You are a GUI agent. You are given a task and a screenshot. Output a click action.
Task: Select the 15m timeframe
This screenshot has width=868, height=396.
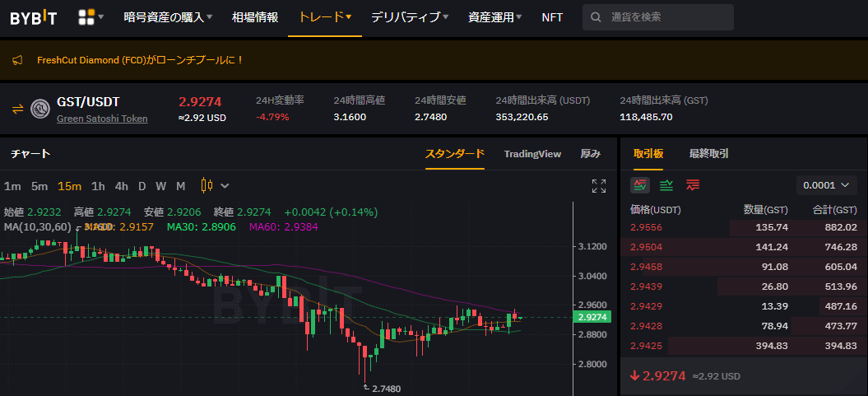click(69, 186)
